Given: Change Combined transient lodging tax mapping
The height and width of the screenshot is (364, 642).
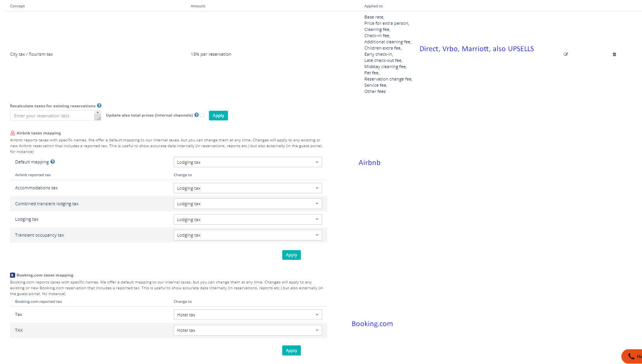Looking at the screenshot, I should [x=247, y=204].
